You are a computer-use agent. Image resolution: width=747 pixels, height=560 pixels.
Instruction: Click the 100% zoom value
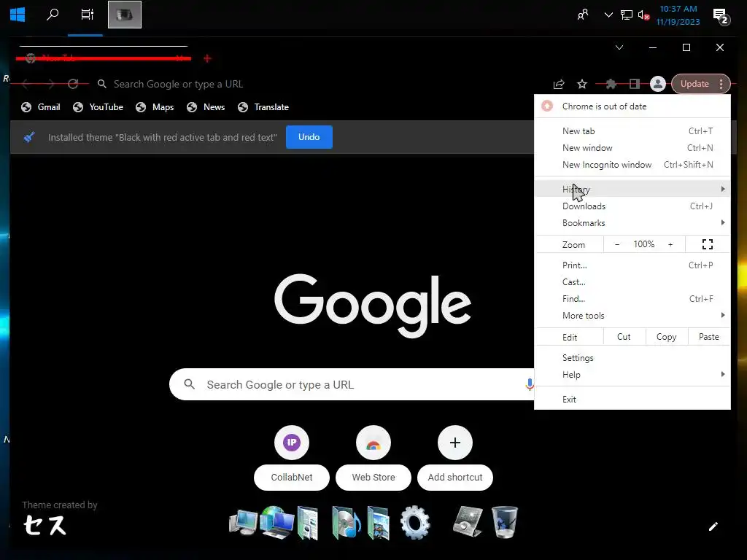tap(643, 244)
